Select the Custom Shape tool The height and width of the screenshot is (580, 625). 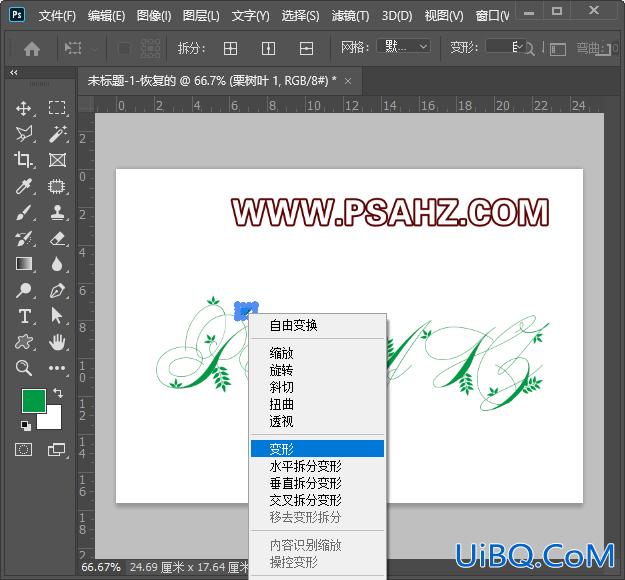click(x=24, y=342)
